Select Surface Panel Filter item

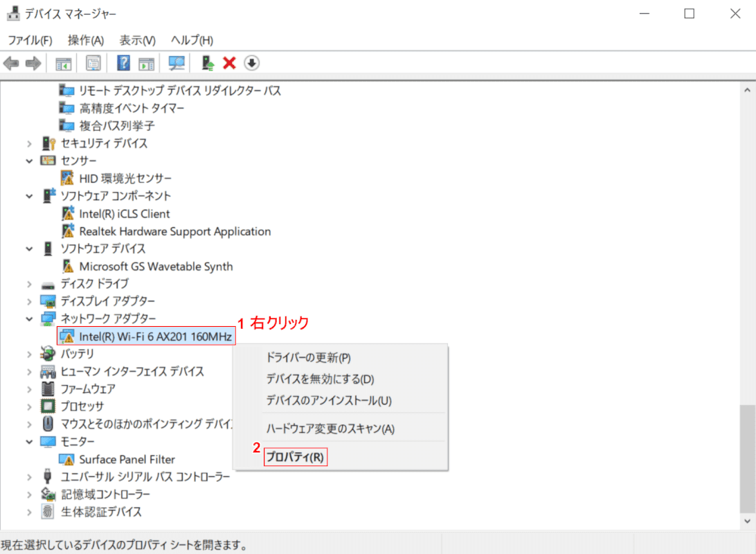pos(127,460)
